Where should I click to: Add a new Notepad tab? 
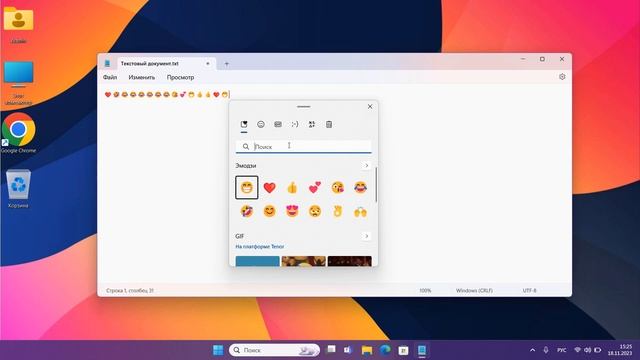pos(227,64)
